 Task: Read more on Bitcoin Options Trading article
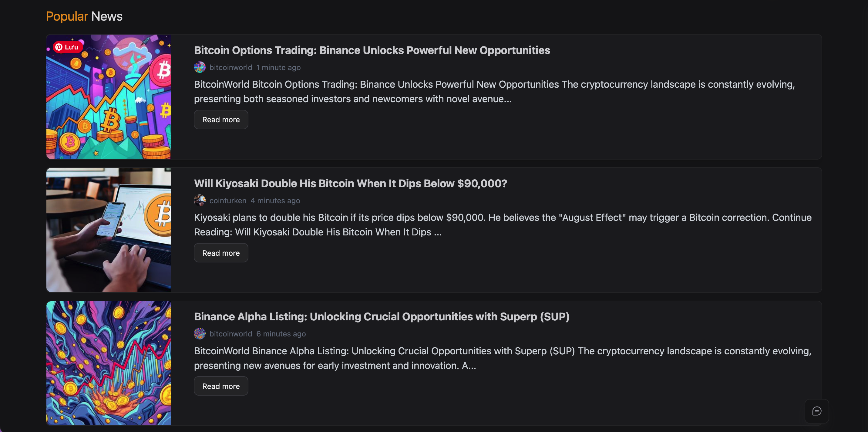[x=221, y=120]
